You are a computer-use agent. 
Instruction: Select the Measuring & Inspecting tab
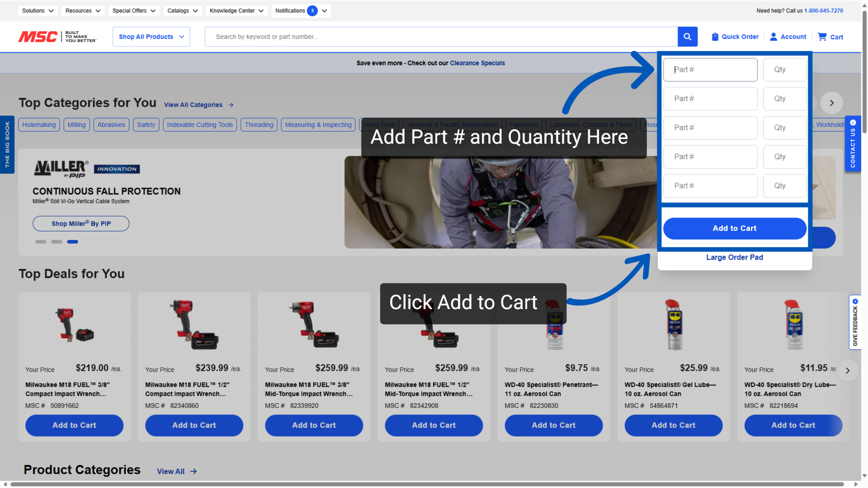coord(318,125)
